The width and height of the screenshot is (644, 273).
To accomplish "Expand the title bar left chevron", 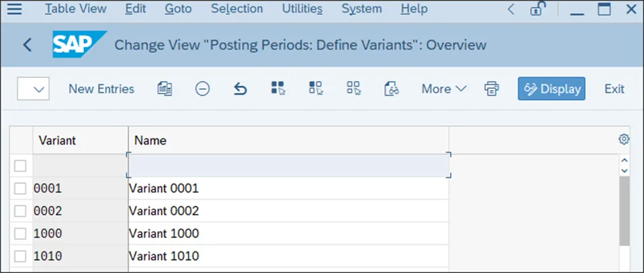I will (x=512, y=9).
